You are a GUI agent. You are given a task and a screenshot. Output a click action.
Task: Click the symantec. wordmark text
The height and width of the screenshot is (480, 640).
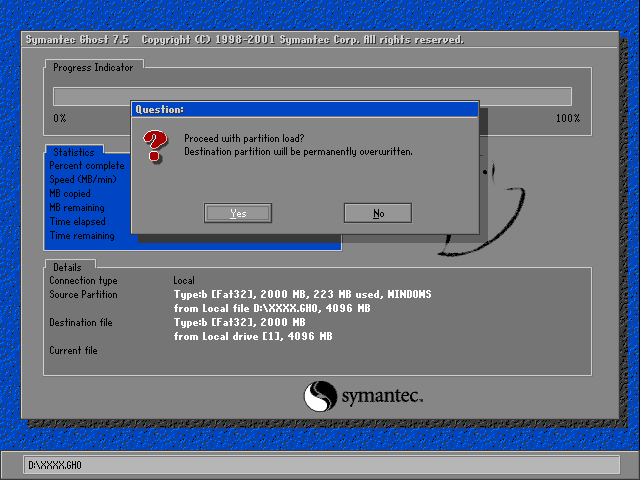point(382,396)
